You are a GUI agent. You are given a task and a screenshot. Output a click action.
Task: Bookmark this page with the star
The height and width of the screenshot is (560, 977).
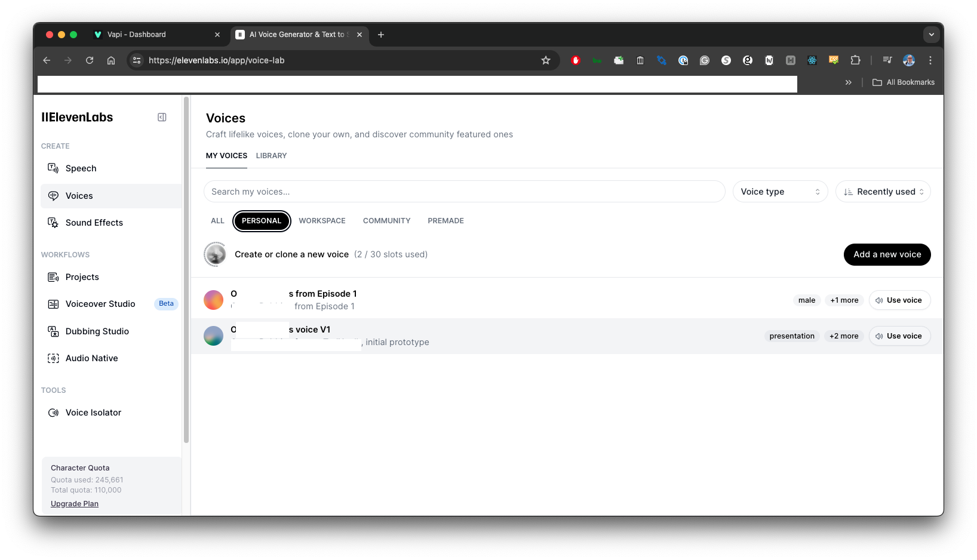click(x=546, y=60)
